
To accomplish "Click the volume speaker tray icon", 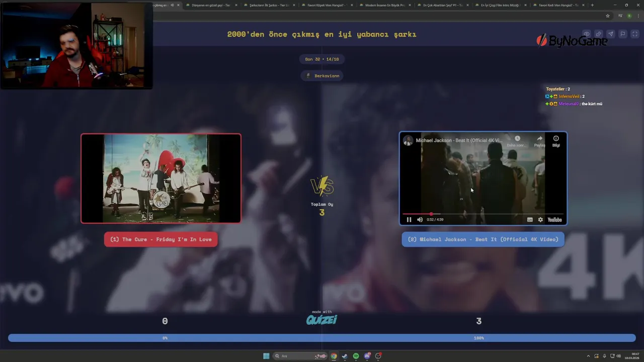I will pyautogui.click(x=618, y=356).
